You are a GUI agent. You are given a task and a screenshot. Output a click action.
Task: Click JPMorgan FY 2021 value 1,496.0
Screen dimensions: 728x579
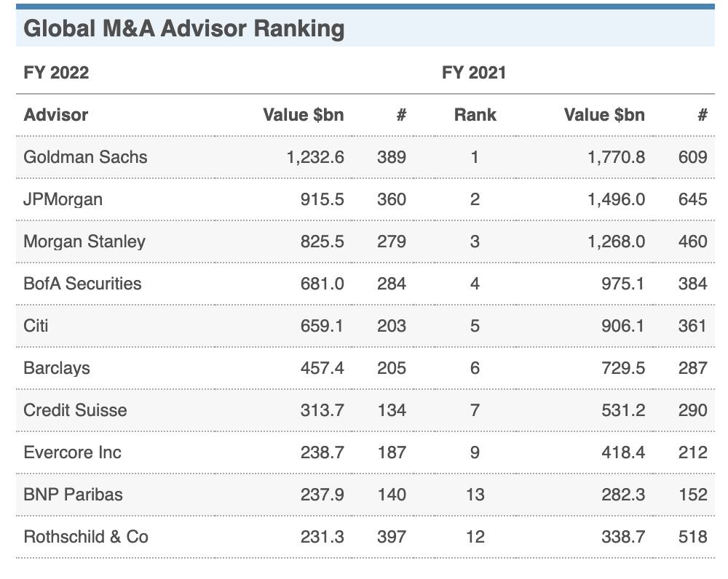616,199
